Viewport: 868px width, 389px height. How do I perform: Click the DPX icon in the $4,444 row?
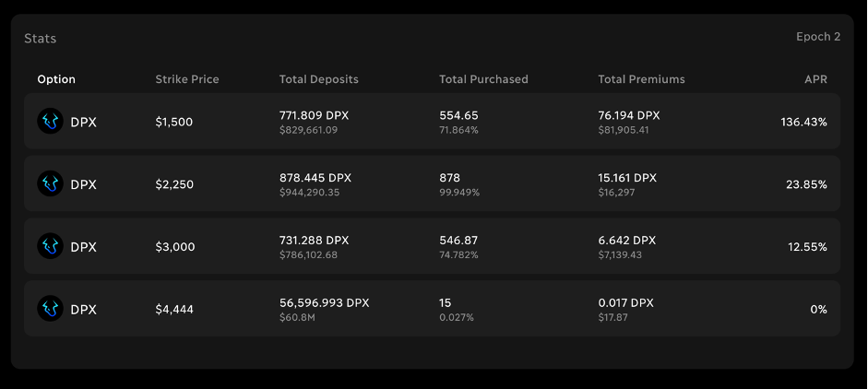50,310
